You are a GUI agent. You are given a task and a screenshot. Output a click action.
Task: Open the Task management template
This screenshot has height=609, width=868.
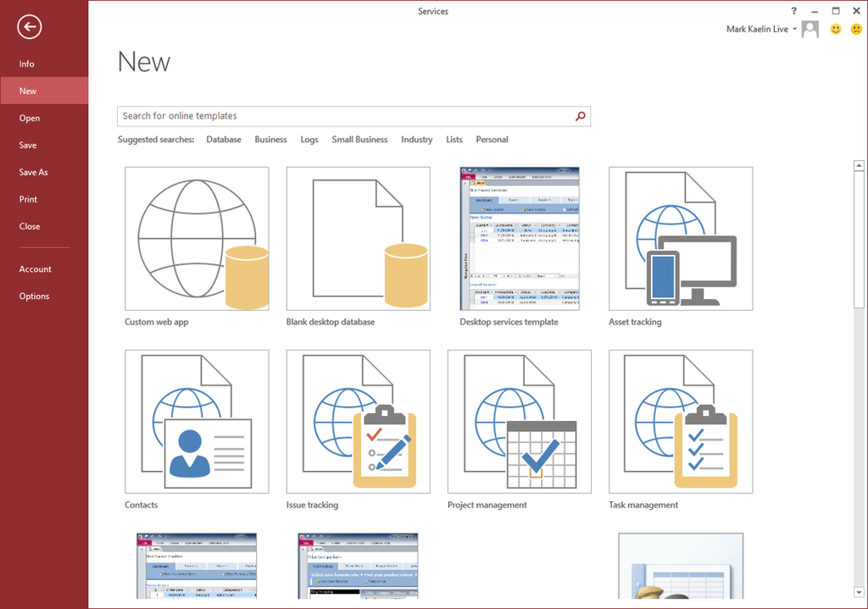coord(681,422)
